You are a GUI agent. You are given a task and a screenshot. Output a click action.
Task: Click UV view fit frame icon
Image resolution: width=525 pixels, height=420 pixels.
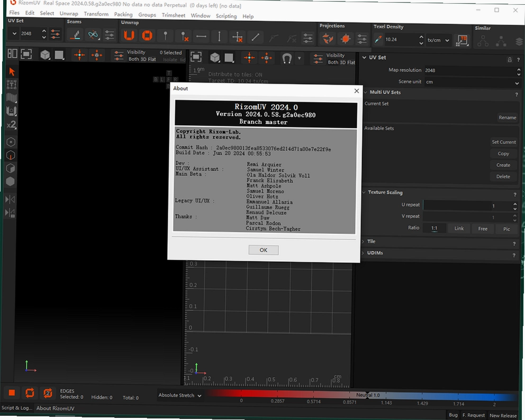pyautogui.click(x=196, y=57)
